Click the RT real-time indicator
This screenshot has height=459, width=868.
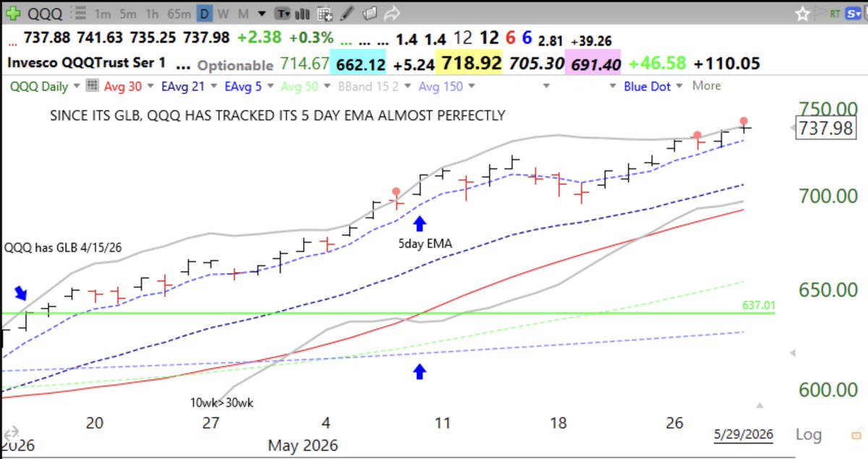point(836,14)
